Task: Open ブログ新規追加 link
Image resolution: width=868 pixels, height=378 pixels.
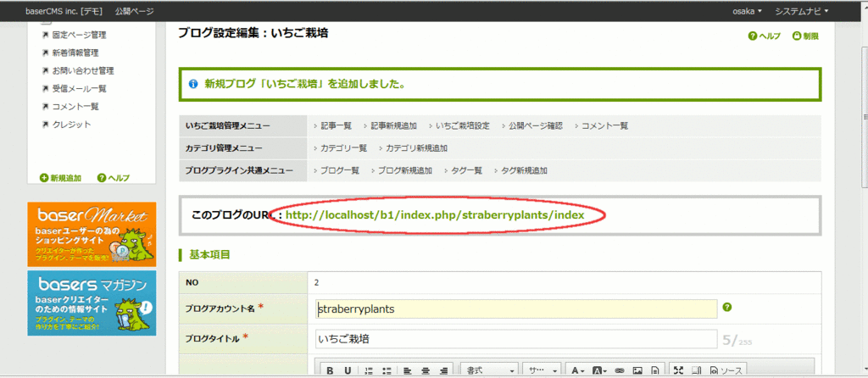Action: click(404, 171)
